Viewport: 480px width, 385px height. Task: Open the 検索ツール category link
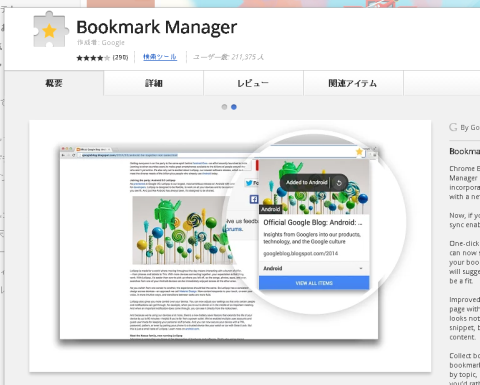coord(160,57)
